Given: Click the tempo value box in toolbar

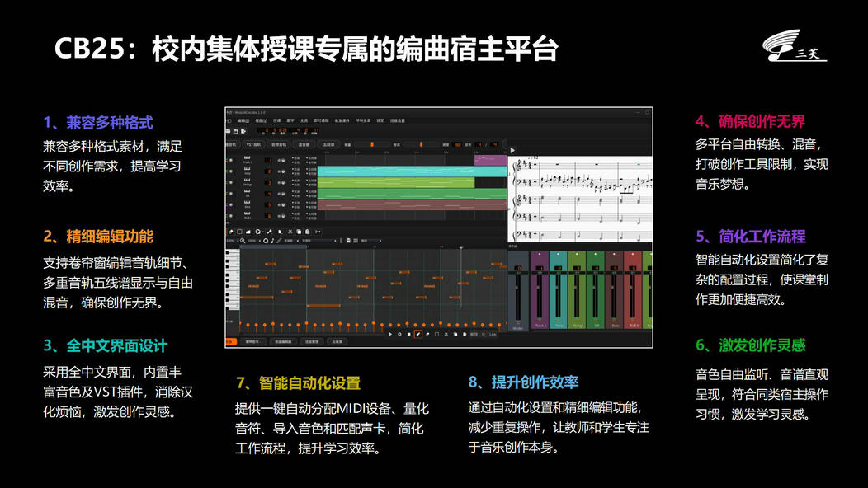Looking at the screenshot, I should click(458, 144).
